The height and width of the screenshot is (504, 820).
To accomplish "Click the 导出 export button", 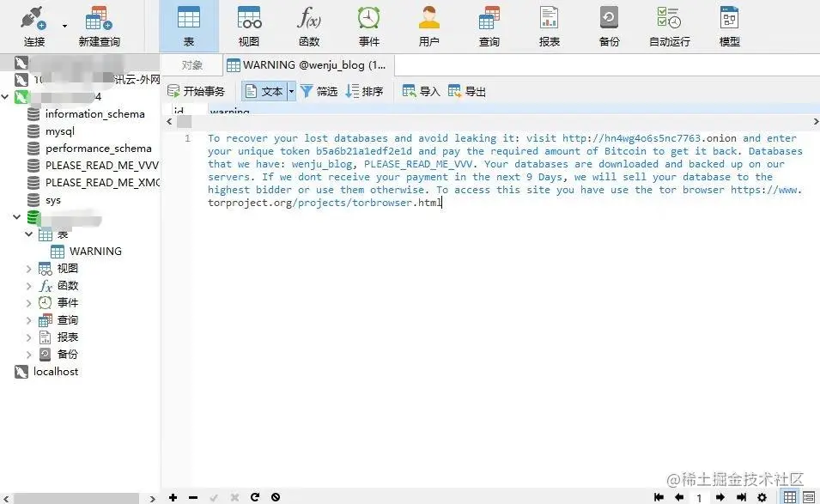I will click(x=467, y=92).
